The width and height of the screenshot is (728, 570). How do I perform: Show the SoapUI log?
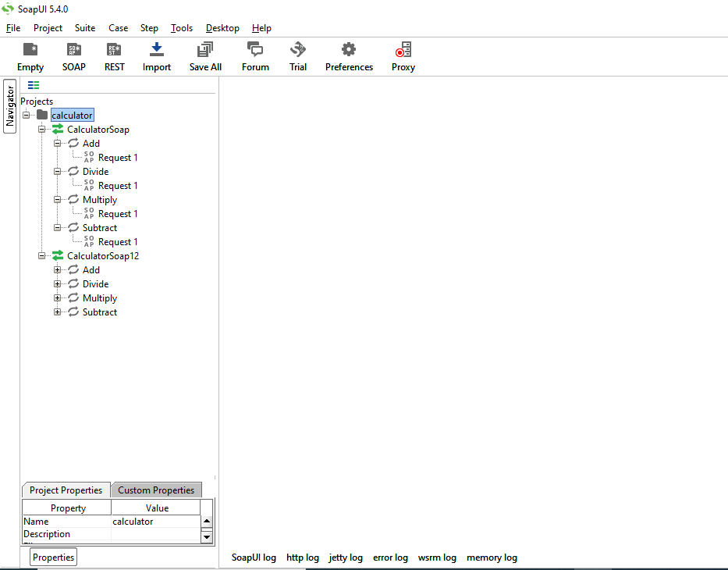254,558
